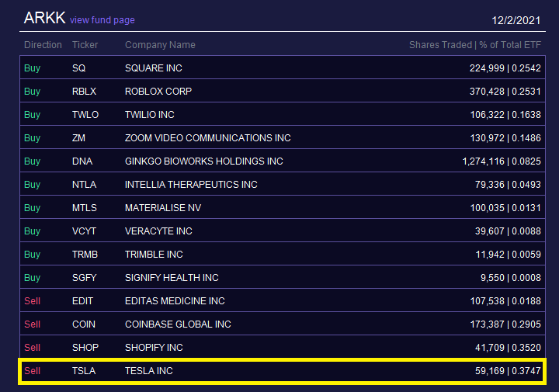Click the Buy label in the SGFY row
Image resolution: width=559 pixels, height=392 pixels.
[32, 278]
